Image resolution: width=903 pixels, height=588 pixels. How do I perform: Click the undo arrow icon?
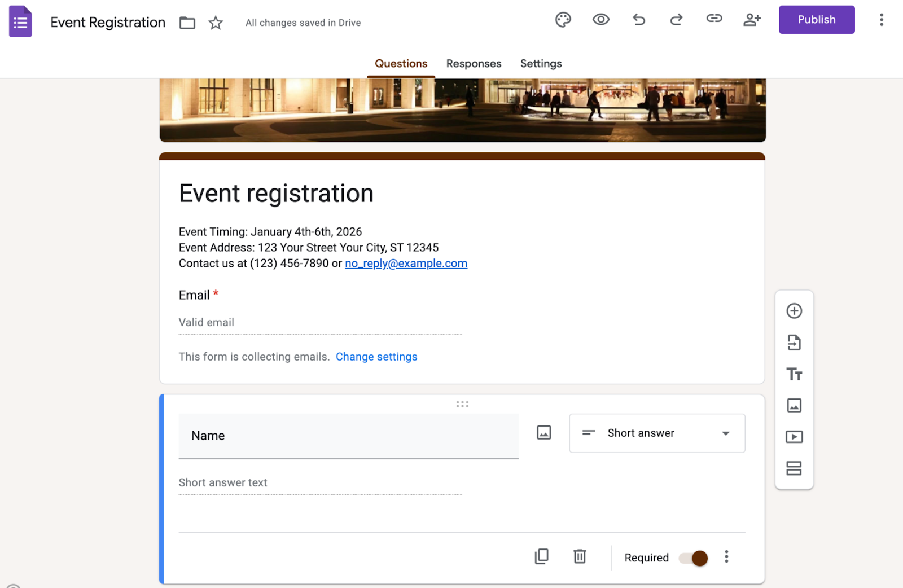(639, 20)
